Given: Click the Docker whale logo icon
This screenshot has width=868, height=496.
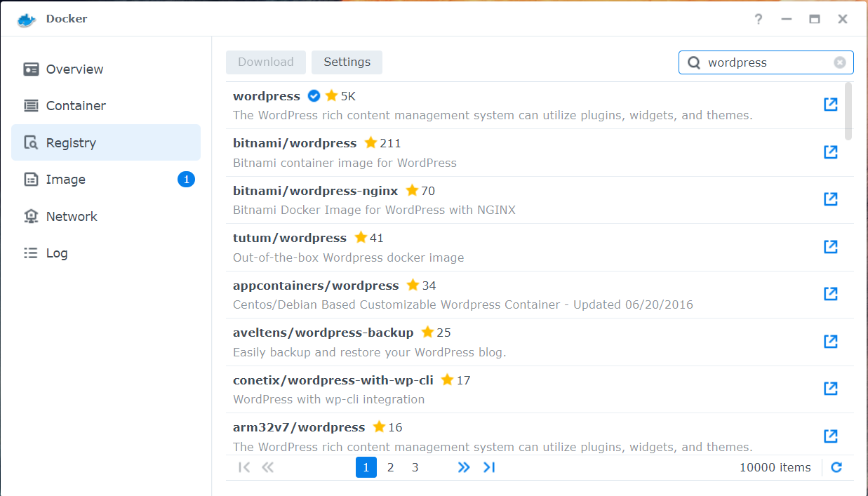Looking at the screenshot, I should pyautogui.click(x=27, y=20).
